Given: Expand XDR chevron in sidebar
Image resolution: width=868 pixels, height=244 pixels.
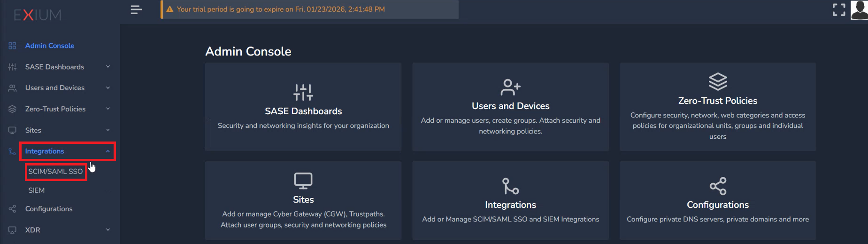Looking at the screenshot, I should click(108, 230).
